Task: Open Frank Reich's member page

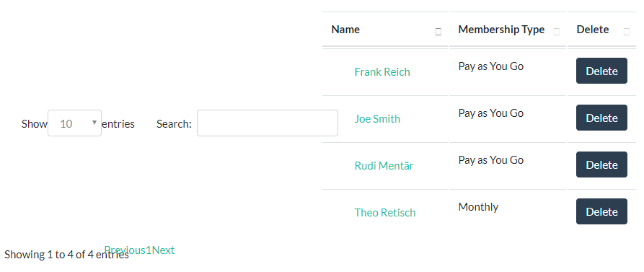Action: click(382, 72)
